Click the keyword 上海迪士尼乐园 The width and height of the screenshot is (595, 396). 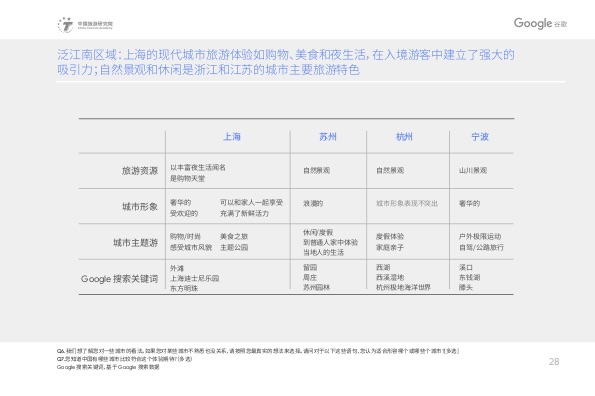pyautogui.click(x=194, y=278)
